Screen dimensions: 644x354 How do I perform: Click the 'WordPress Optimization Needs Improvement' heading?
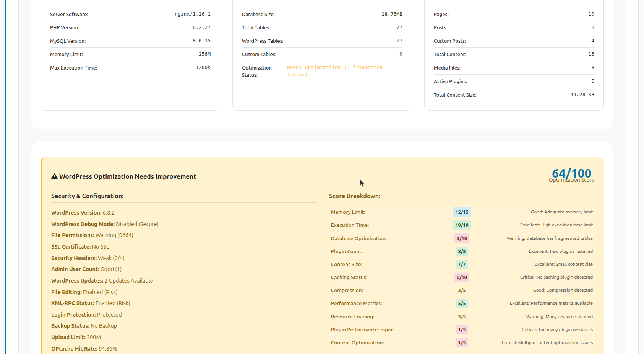click(x=128, y=176)
